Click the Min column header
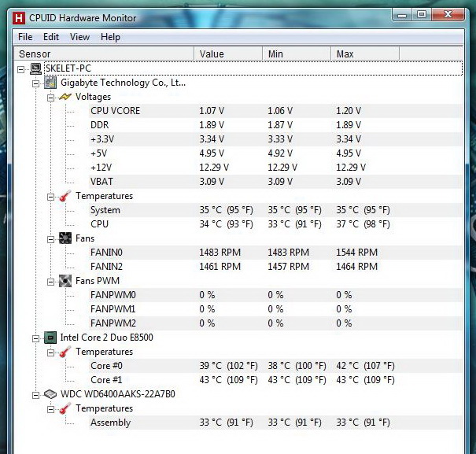The image size is (476, 454). coord(297,54)
